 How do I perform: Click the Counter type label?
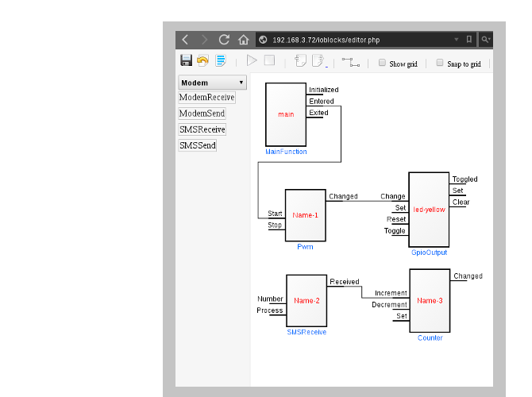click(430, 337)
